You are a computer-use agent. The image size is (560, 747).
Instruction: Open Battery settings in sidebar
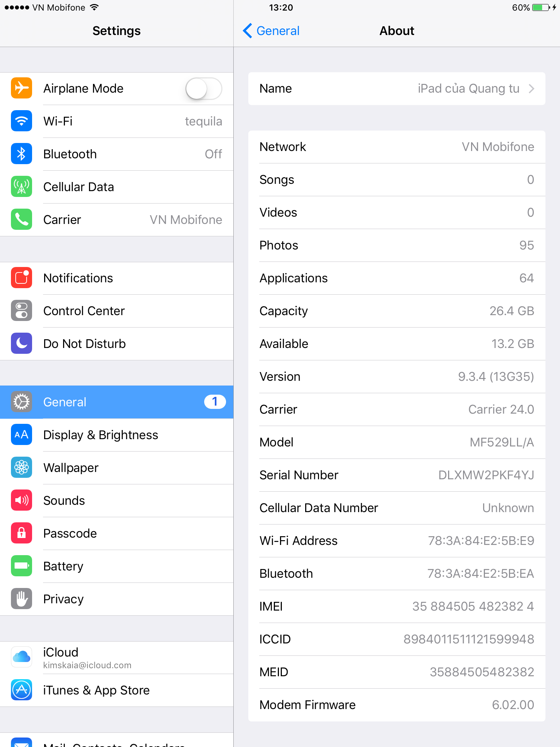point(117,566)
